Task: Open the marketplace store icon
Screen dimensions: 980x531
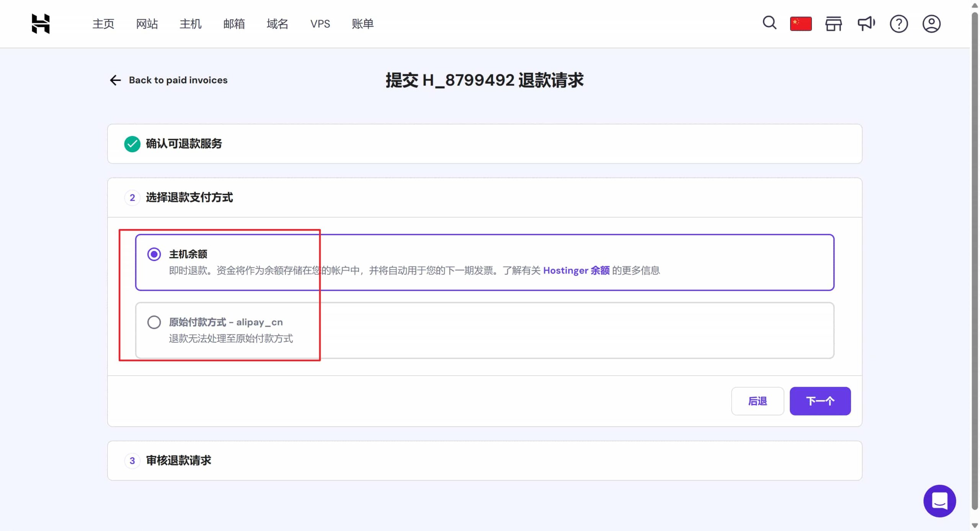Action: click(x=833, y=24)
